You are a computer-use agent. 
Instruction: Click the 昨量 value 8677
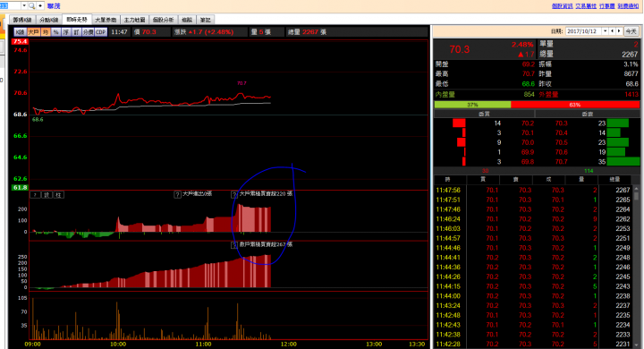point(631,74)
